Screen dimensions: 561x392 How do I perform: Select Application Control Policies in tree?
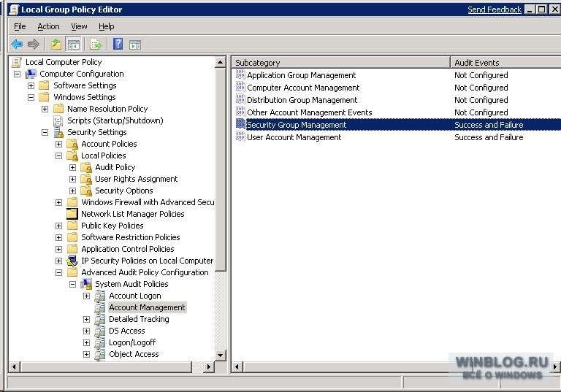[127, 250]
